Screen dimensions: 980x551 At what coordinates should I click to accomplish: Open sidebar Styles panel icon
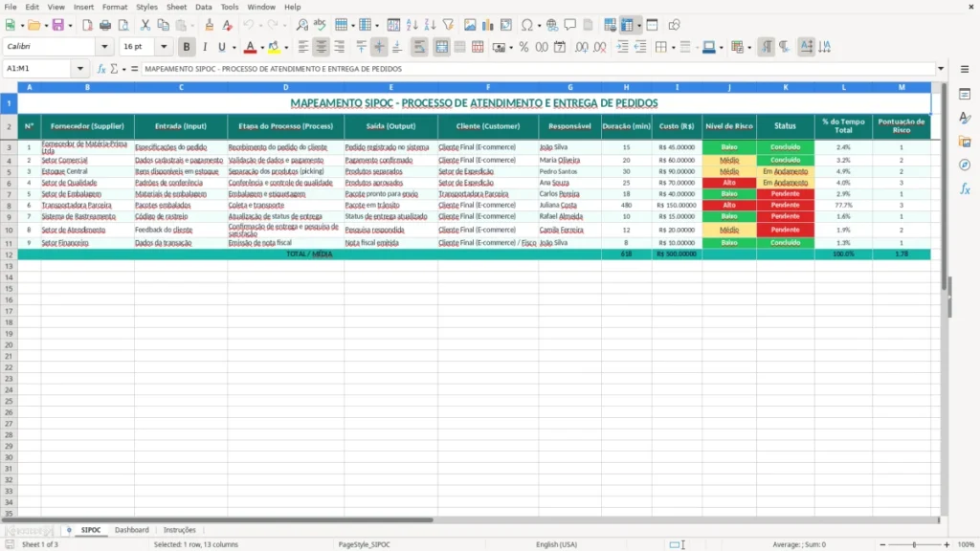coord(965,118)
